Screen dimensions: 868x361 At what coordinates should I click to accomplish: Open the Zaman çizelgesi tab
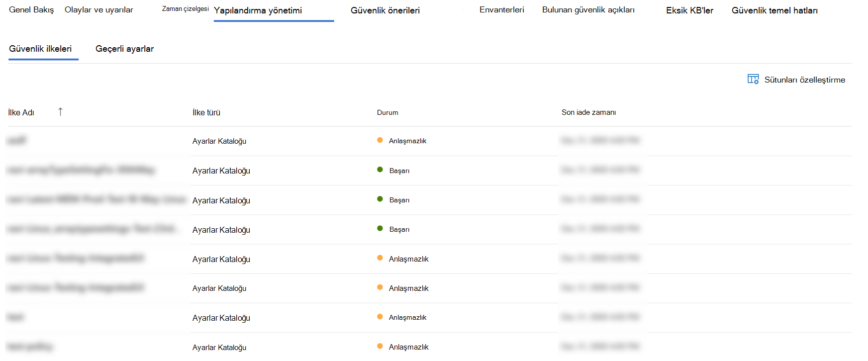tap(185, 9)
